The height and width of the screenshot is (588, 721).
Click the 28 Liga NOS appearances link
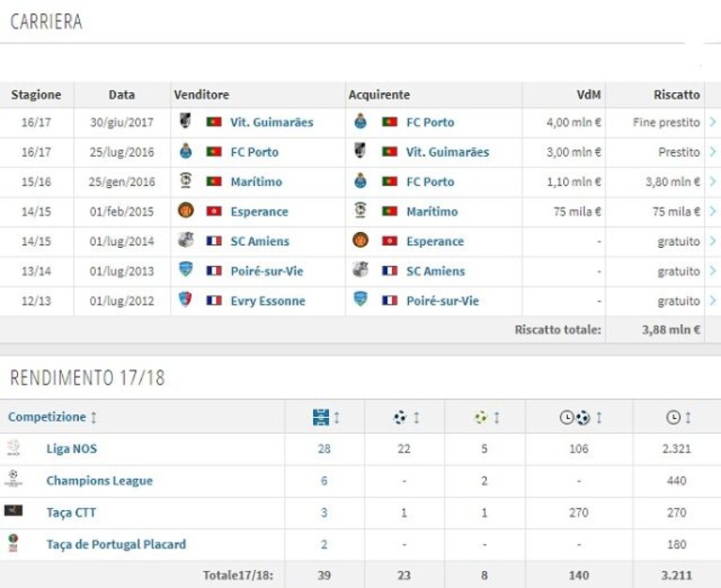[x=323, y=449]
